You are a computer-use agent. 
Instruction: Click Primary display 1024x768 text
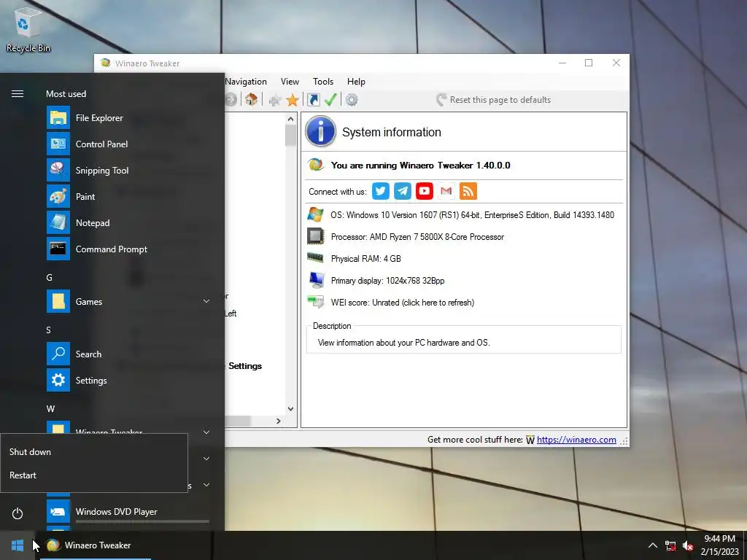388,281
